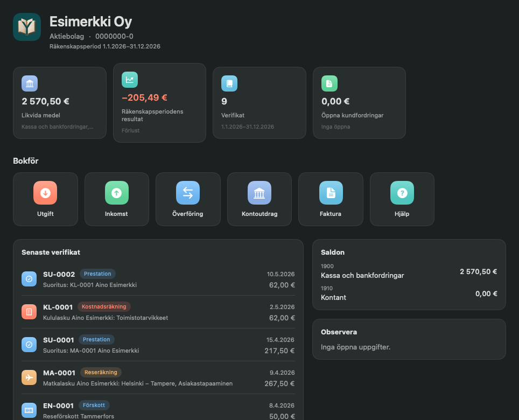The image size is (519, 420).
Task: Click the Kostnadsräkning tag on KL-0001
Action: pyautogui.click(x=104, y=306)
